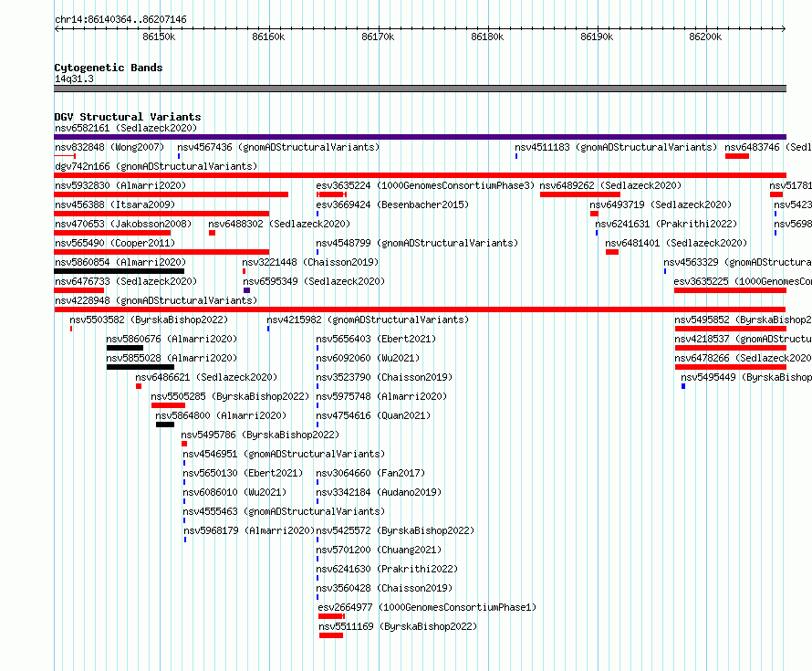Click nsv5864800 (Almarri2020) label
This screenshot has width=812, height=671.
click(221, 415)
